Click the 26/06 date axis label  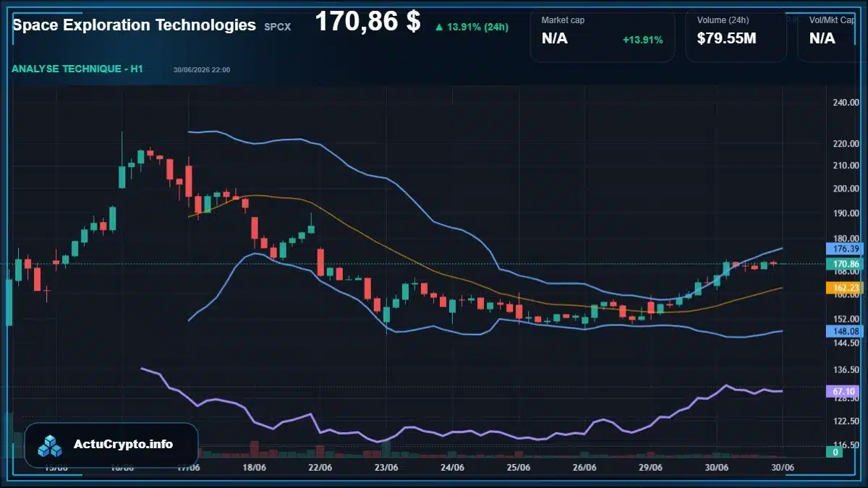(x=584, y=468)
